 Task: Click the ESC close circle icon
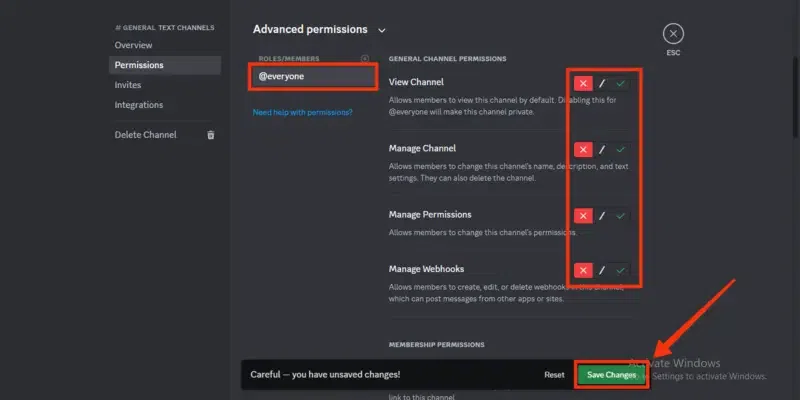673,34
